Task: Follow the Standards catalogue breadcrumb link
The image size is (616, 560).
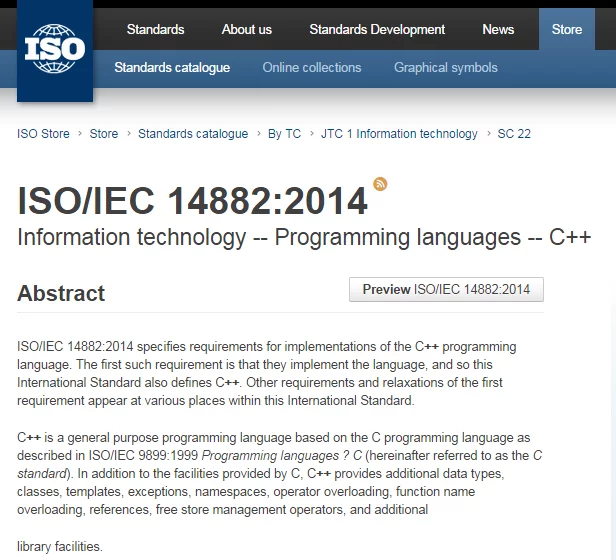Action: click(x=193, y=134)
